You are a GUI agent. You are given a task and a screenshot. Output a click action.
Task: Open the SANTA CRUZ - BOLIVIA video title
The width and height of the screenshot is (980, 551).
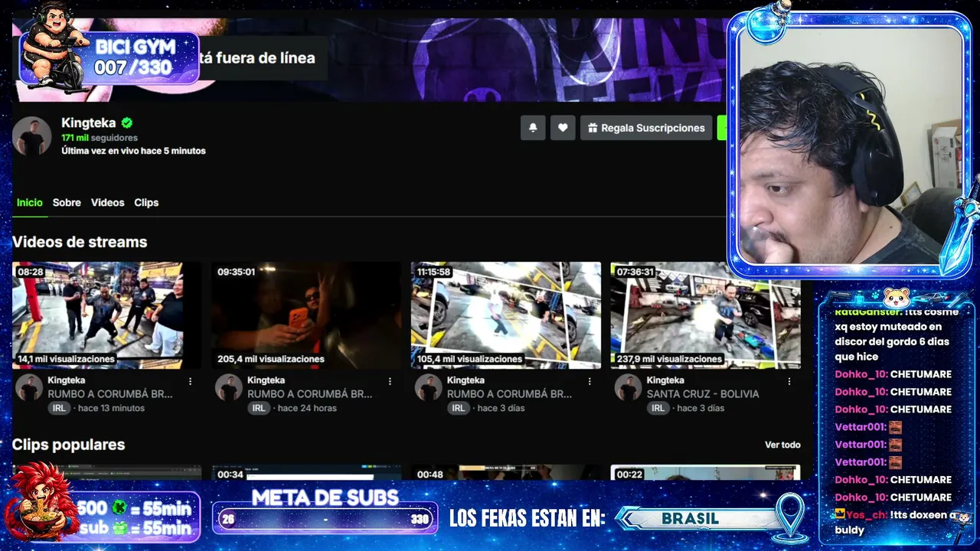[x=703, y=394]
